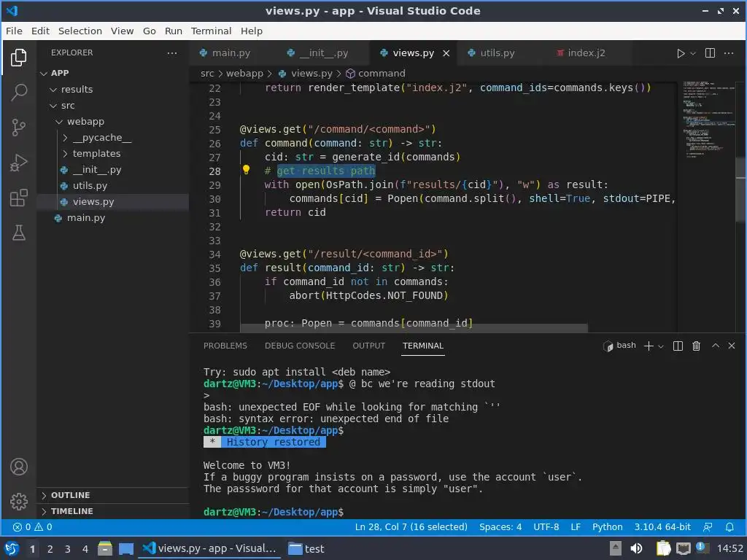Switch to the index.j2 editor tab
Viewport: 747px width, 560px height.
pos(587,52)
